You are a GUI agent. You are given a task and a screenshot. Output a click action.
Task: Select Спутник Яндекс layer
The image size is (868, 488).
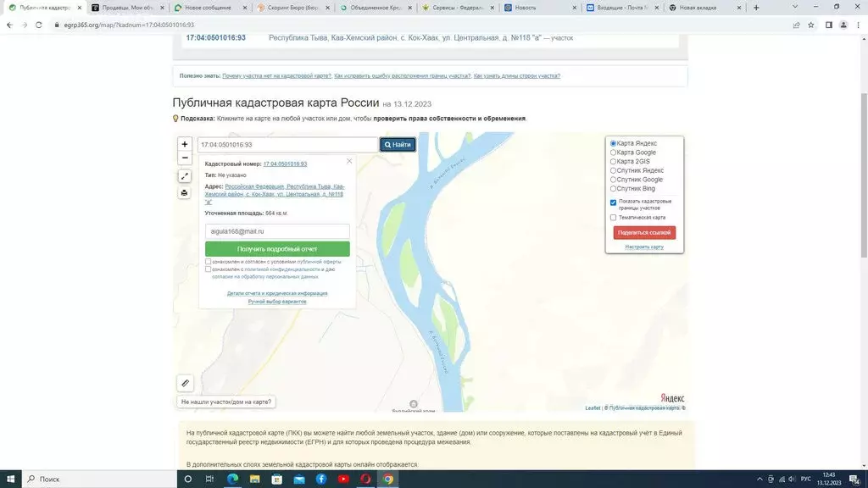click(613, 170)
